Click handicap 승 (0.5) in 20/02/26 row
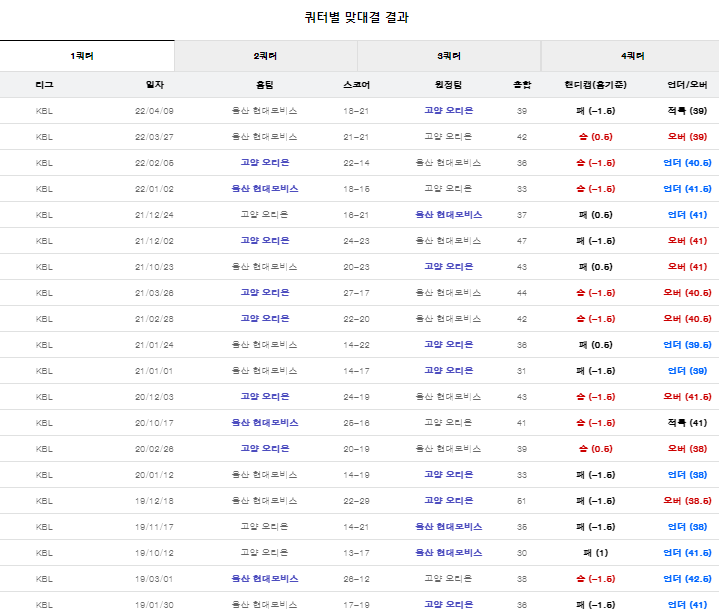Screen dimensions: 719x611 (x=595, y=449)
